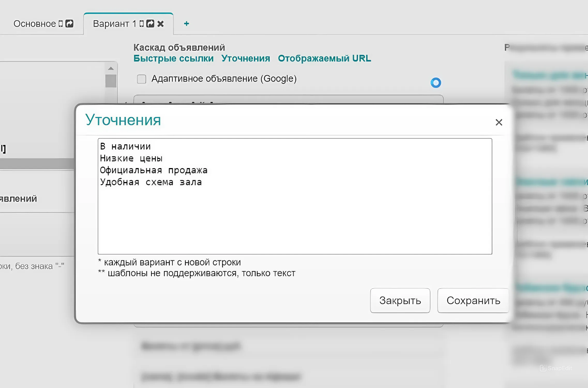The image size is (588, 388).
Task: Click the blue circle indicator
Action: point(436,83)
